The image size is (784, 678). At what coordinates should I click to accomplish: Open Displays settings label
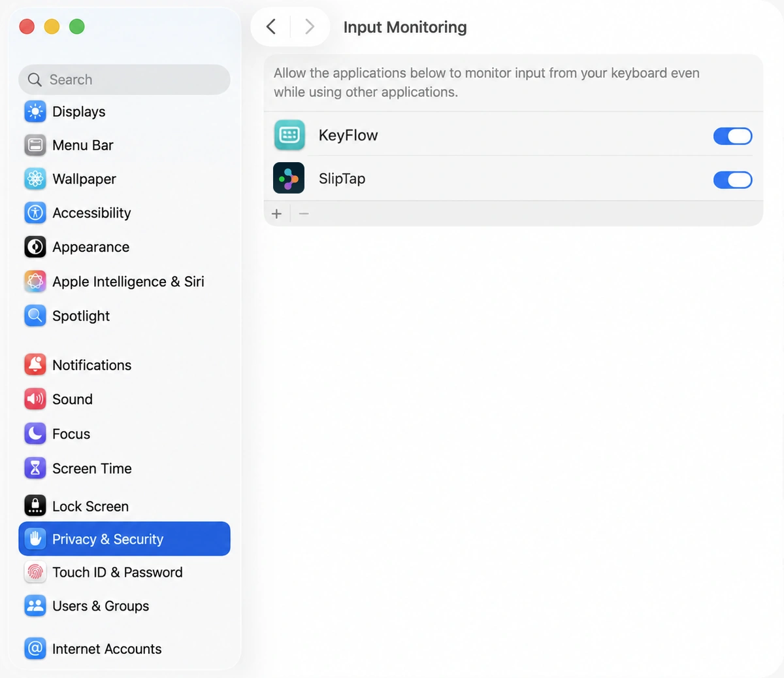point(78,112)
